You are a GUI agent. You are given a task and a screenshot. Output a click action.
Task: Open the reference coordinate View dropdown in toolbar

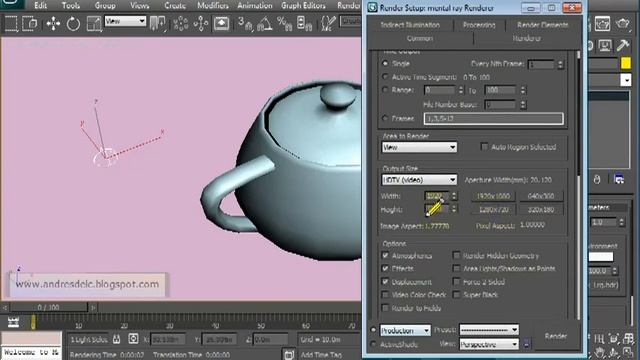pyautogui.click(x=125, y=21)
